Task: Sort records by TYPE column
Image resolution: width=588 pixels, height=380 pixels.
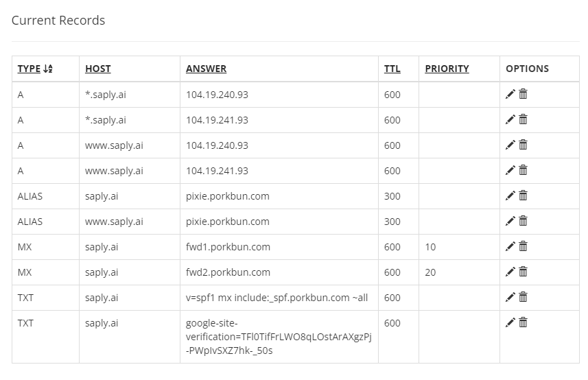Action: pos(29,69)
